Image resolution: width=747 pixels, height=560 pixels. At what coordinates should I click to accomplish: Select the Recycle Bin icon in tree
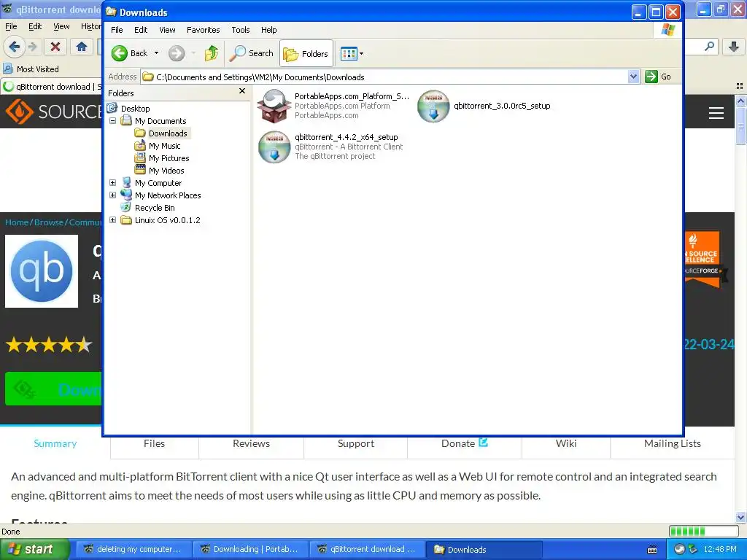125,207
